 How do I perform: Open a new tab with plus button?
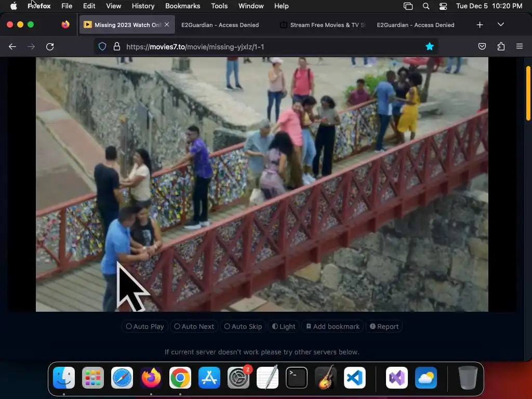480,25
